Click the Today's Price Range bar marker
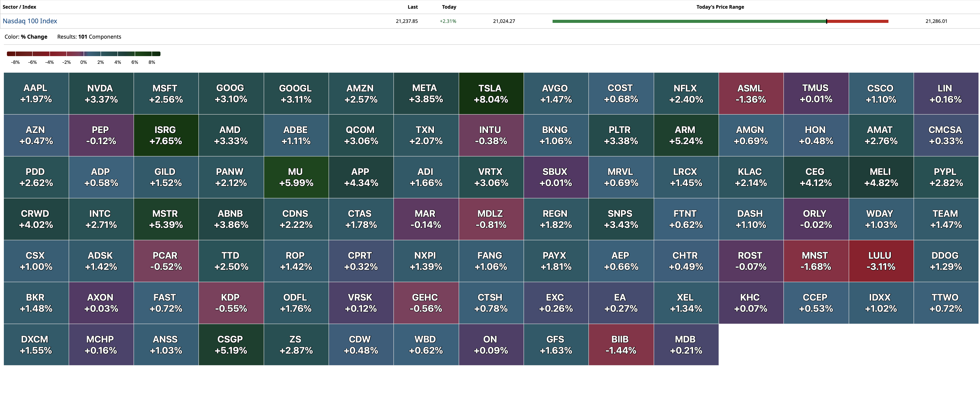Image resolution: width=980 pixels, height=414 pixels. point(826,21)
